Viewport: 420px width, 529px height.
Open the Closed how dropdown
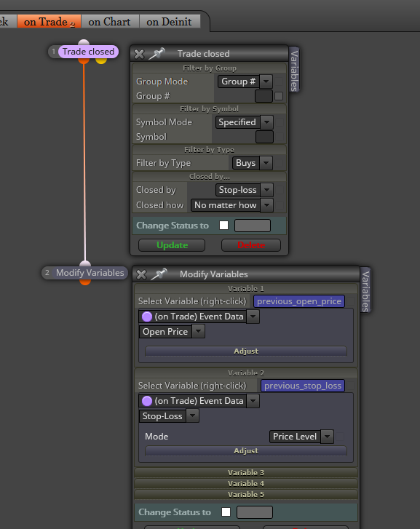[231, 205]
